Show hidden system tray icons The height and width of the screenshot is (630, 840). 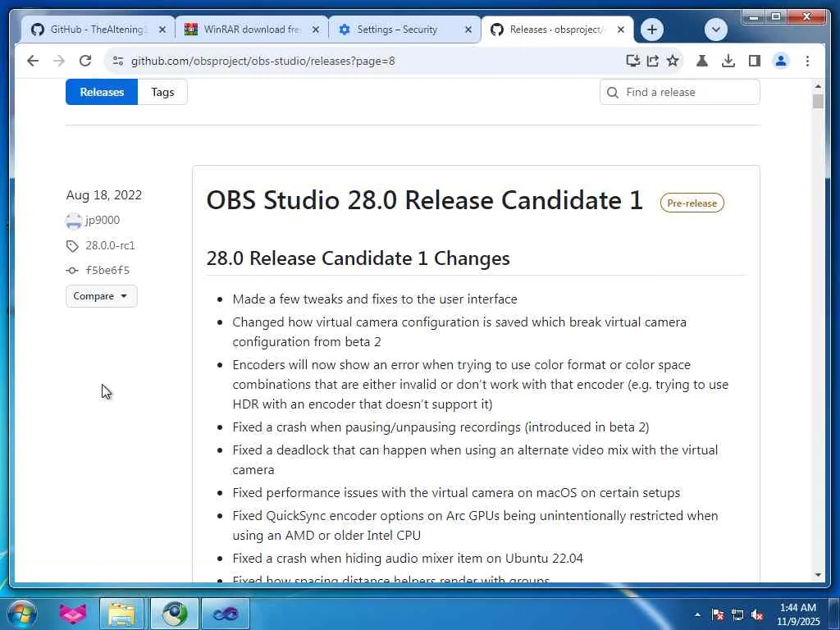tap(697, 614)
